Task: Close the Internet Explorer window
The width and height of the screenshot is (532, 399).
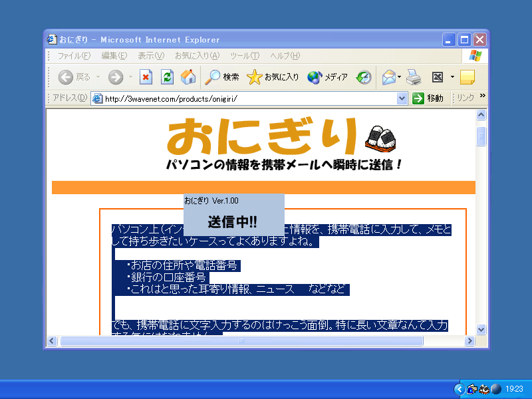Action: pos(479,40)
